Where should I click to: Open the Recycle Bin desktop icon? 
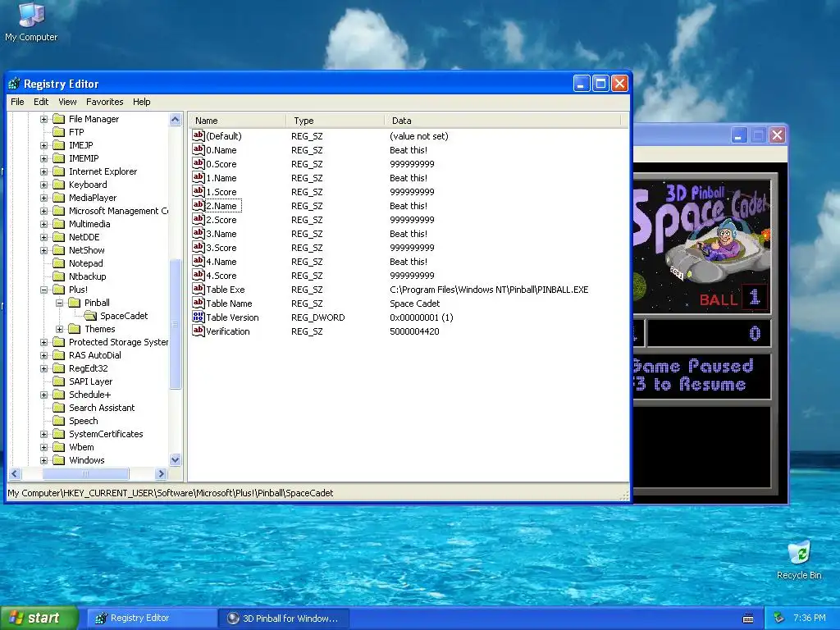pos(799,553)
